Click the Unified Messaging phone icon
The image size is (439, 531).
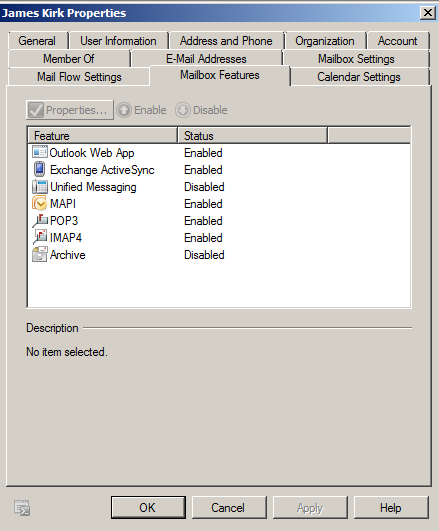[40, 187]
